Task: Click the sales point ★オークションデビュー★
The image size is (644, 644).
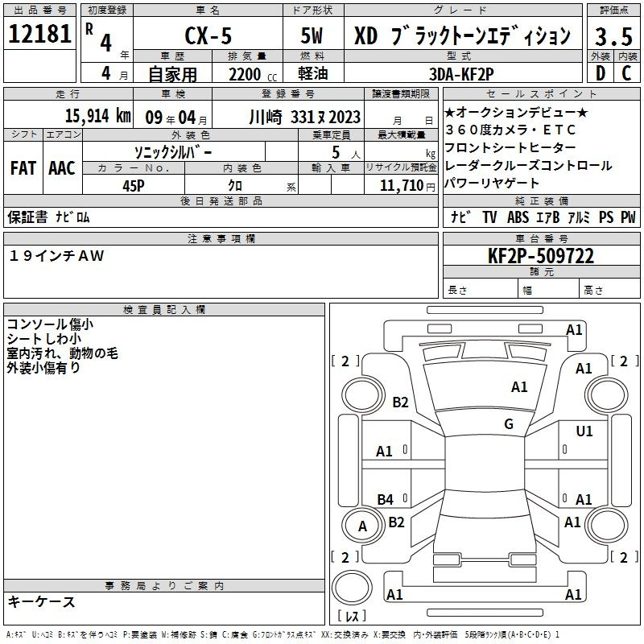Action: click(x=517, y=112)
